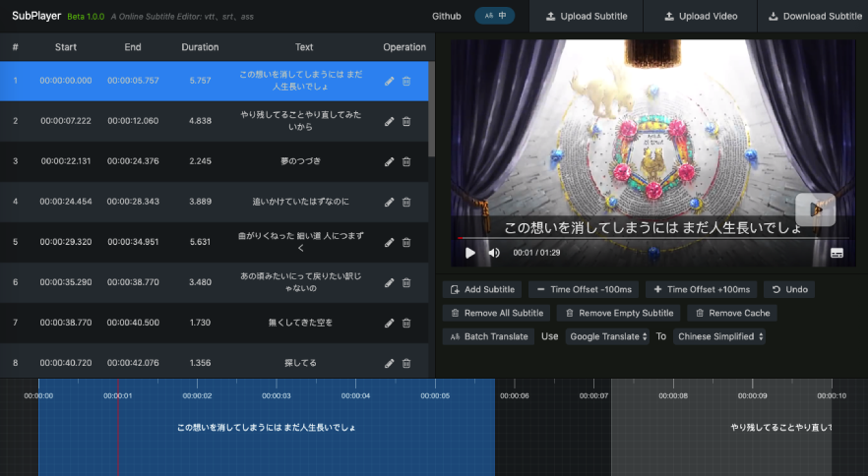Screen dimensions: 868x476
Task: Edit subtitle row 4 with pencil icon
Action: point(389,202)
